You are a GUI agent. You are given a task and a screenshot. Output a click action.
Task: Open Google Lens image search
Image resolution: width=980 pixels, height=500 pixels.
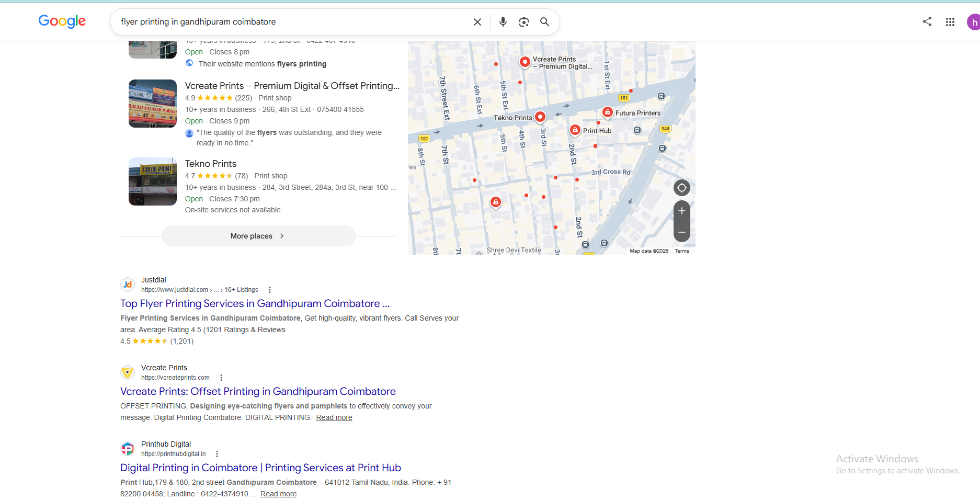523,22
